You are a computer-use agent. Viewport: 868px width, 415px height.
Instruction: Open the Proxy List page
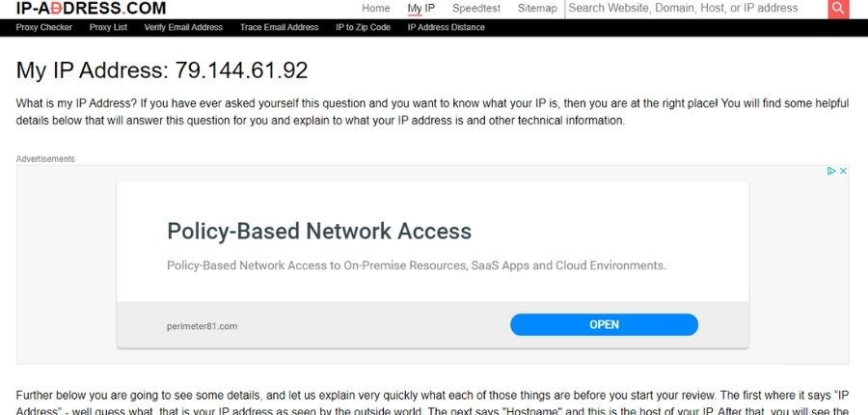pyautogui.click(x=108, y=27)
